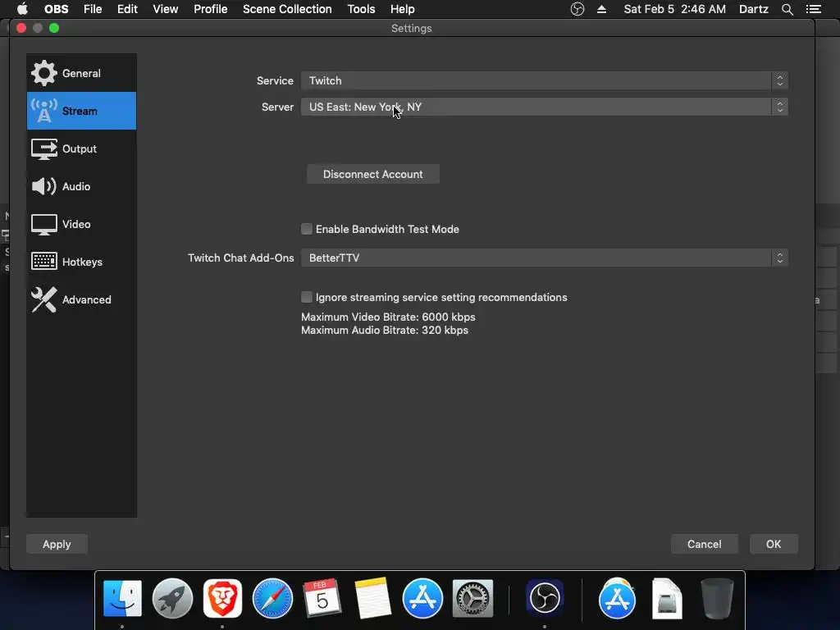Screen dimensions: 840x630
Task: Open Advanced settings tools icon
Action: click(44, 299)
